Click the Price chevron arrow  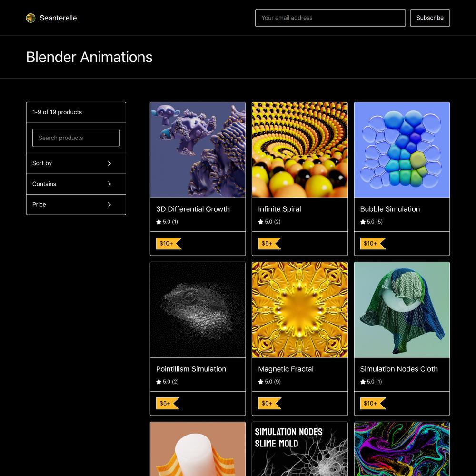(x=109, y=205)
